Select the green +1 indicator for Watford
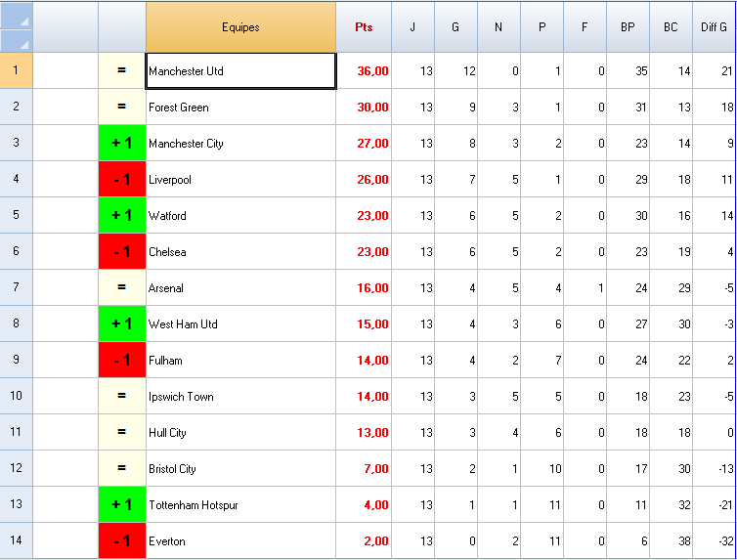 pos(122,216)
